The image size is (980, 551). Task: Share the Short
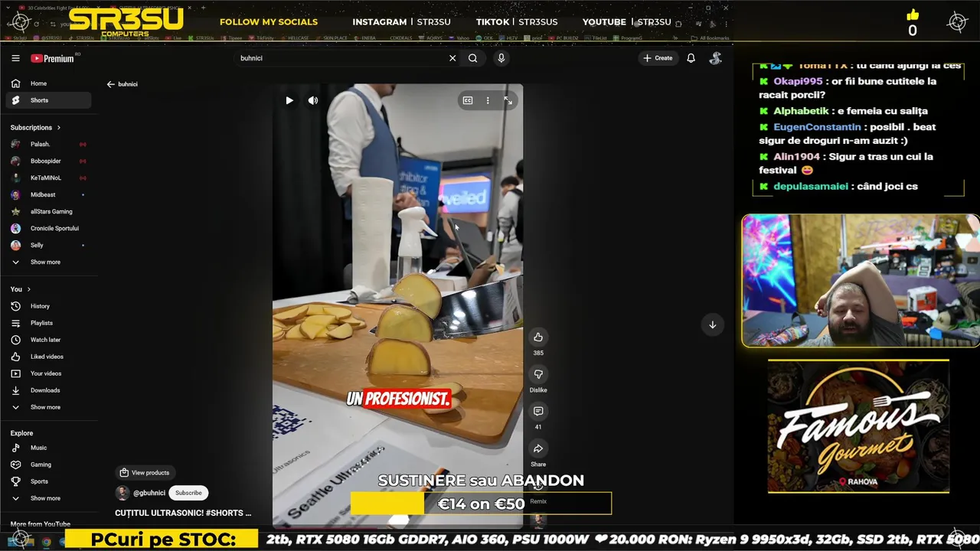point(538,448)
